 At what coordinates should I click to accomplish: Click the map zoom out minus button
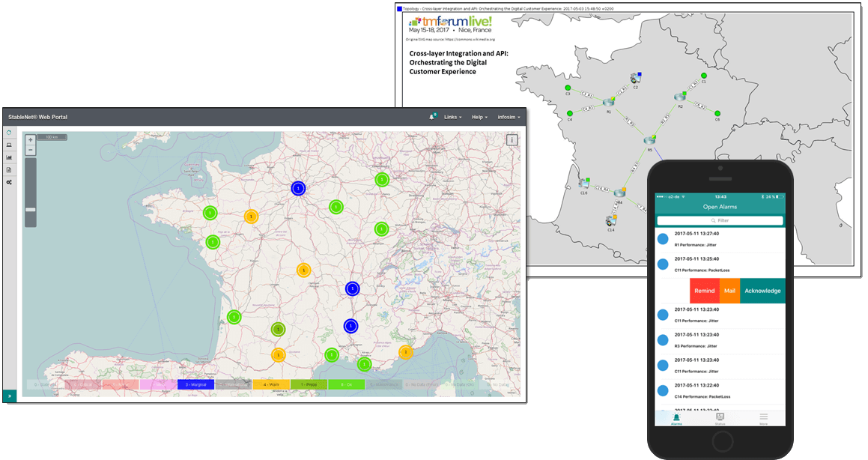click(31, 150)
